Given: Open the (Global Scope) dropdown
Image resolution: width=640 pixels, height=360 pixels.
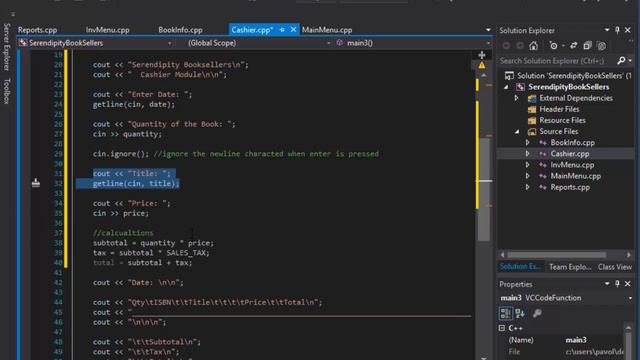Looking at the screenshot, I should pos(329,43).
